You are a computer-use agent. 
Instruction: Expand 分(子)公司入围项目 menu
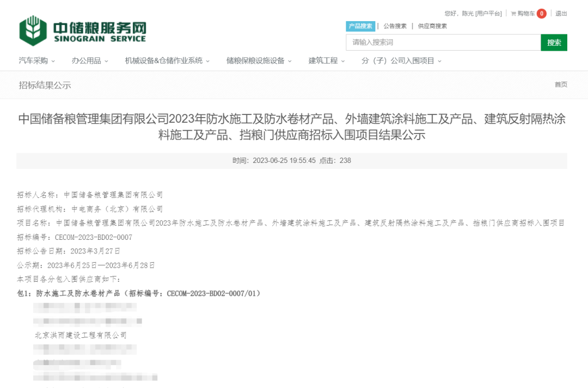click(x=402, y=61)
